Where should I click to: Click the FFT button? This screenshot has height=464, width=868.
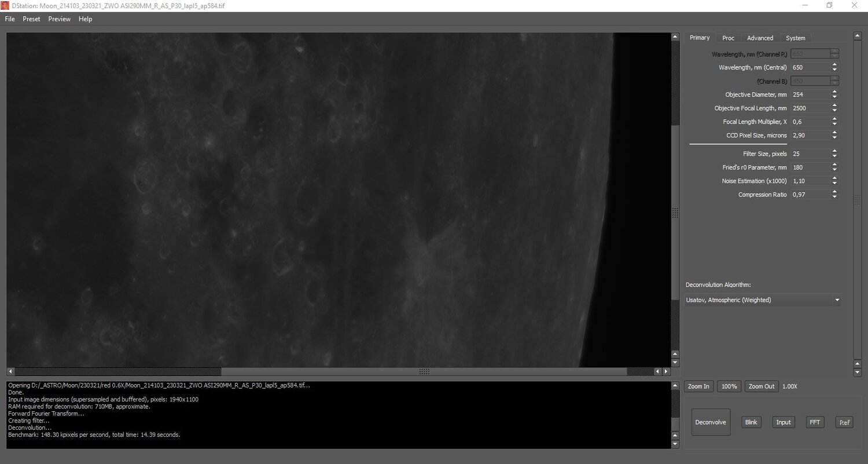coord(815,422)
